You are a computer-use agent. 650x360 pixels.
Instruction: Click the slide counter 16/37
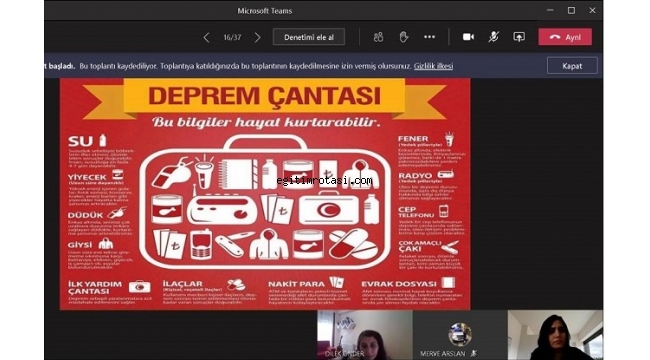click(232, 37)
